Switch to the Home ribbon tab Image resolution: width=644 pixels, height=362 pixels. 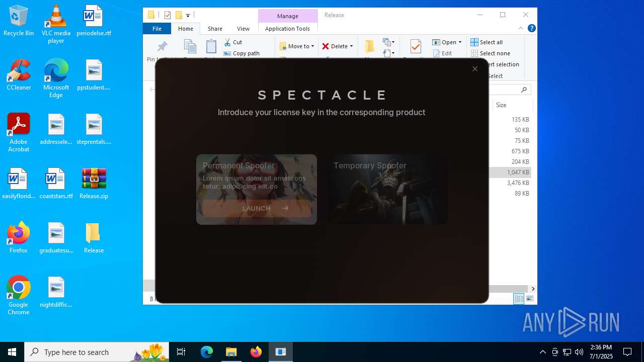pyautogui.click(x=185, y=29)
